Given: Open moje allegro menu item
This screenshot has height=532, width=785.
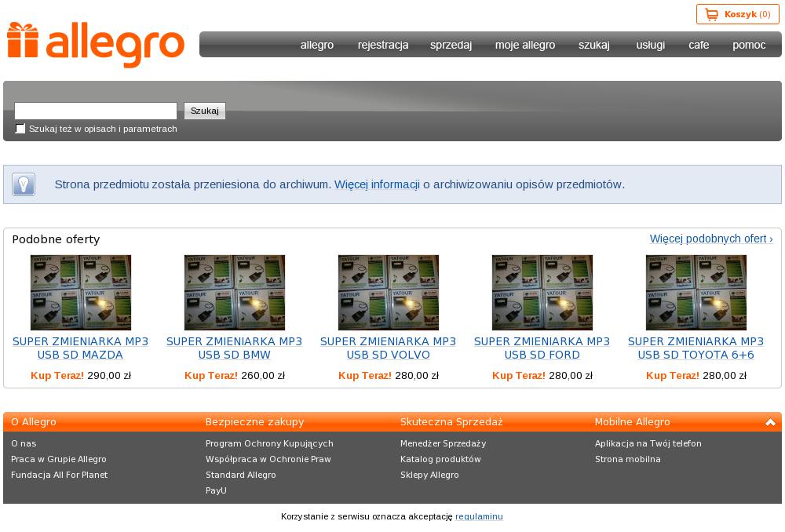Looking at the screenshot, I should pos(525,45).
